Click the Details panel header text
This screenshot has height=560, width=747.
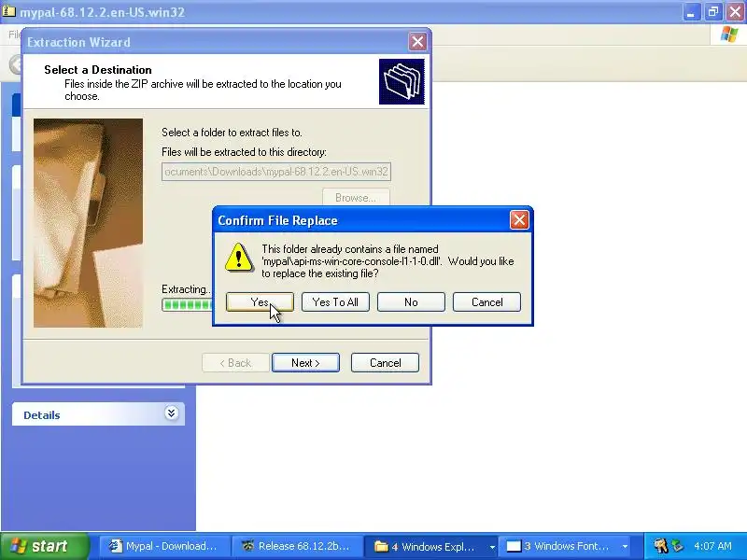pyautogui.click(x=42, y=415)
